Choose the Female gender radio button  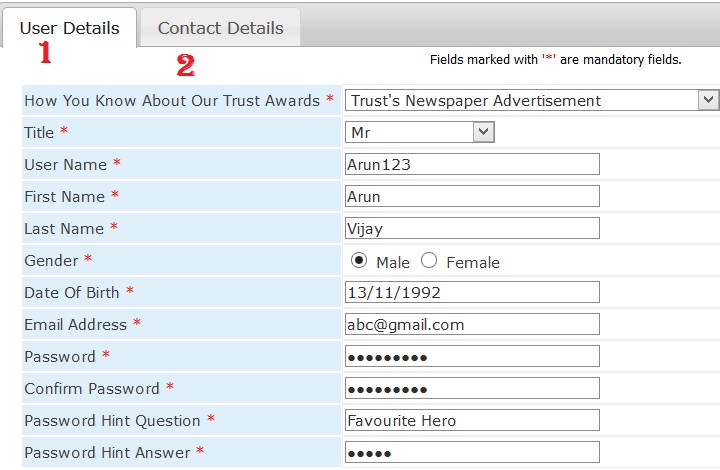[429, 261]
